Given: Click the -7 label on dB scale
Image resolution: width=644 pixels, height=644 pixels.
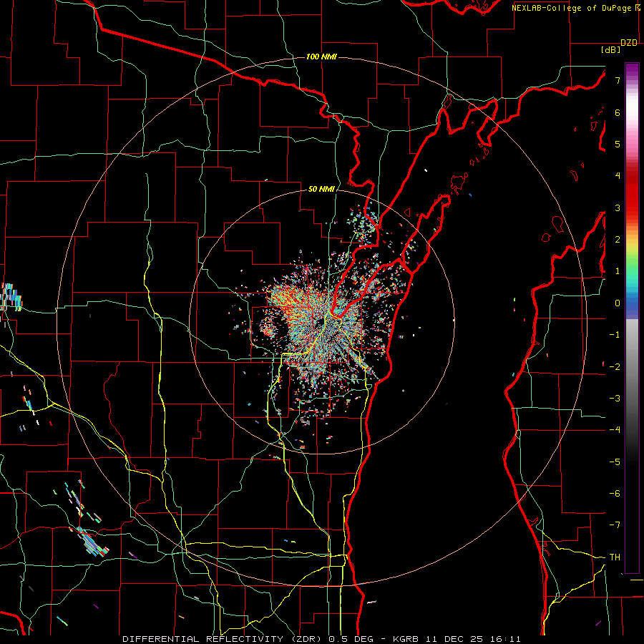Looking at the screenshot, I should tap(615, 525).
